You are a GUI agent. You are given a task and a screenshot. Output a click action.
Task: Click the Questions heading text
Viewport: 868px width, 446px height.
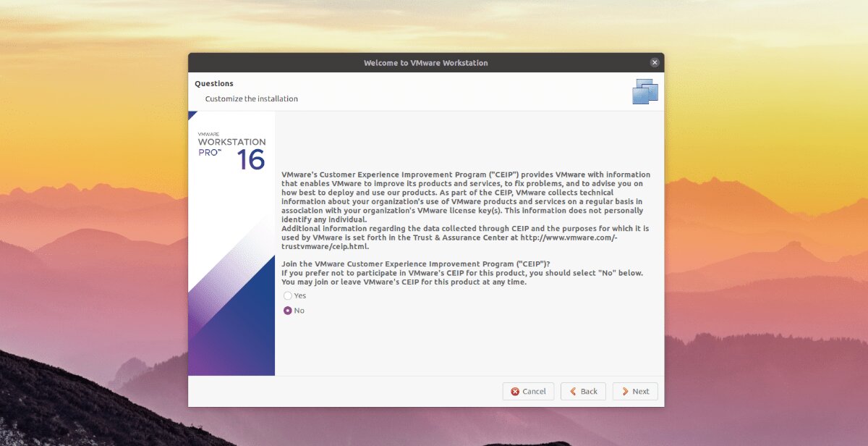tap(214, 83)
